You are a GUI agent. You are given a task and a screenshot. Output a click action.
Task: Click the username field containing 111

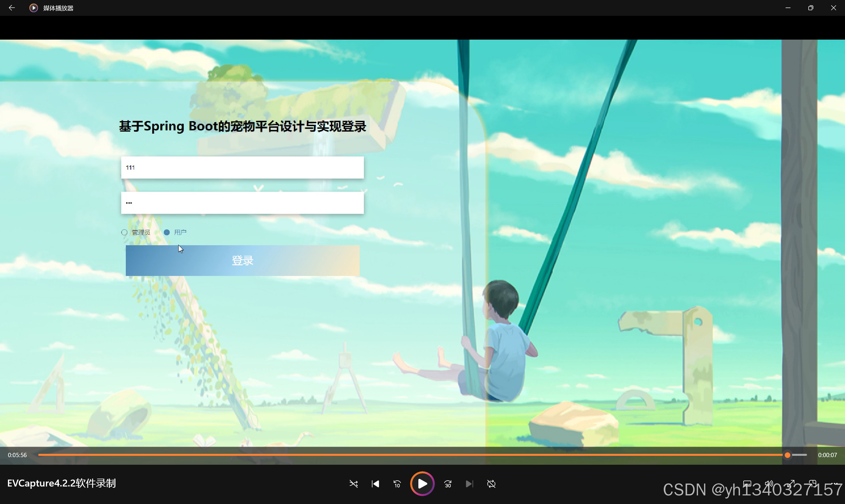click(242, 167)
